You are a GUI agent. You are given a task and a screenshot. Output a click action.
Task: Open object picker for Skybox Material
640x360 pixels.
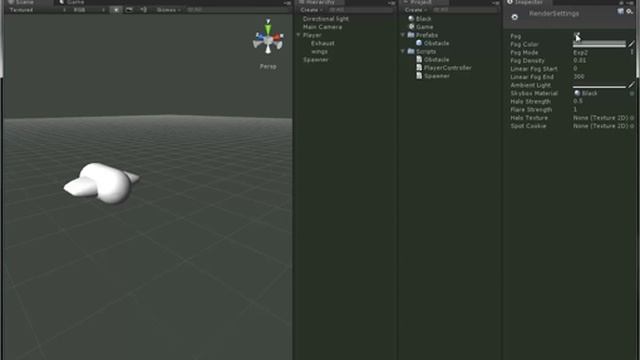(x=632, y=93)
